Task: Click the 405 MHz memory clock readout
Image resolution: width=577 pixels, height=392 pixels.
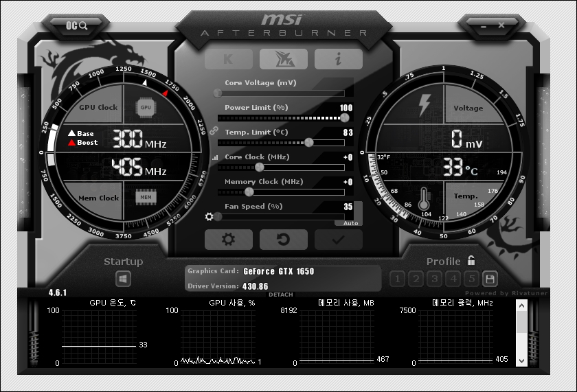Action: (139, 167)
